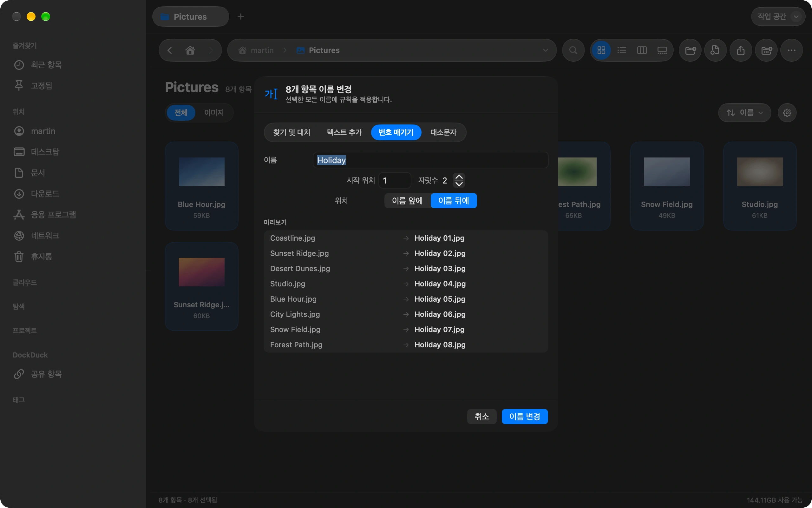Open 다운로드 in the sidebar

click(36, 194)
